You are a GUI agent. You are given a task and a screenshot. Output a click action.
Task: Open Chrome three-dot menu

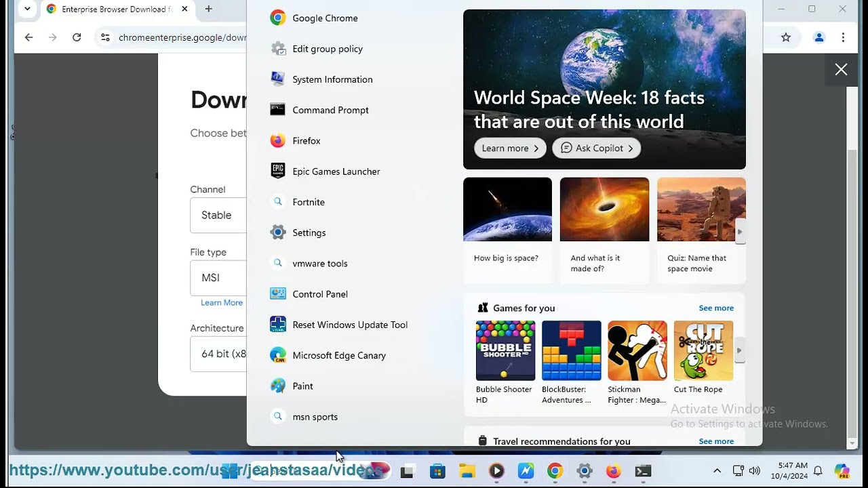pos(843,37)
